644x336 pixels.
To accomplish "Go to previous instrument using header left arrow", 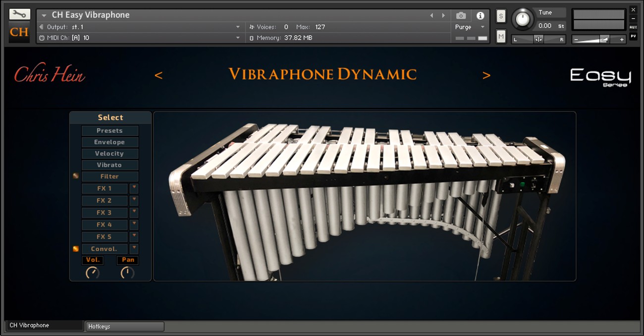I will coord(431,16).
